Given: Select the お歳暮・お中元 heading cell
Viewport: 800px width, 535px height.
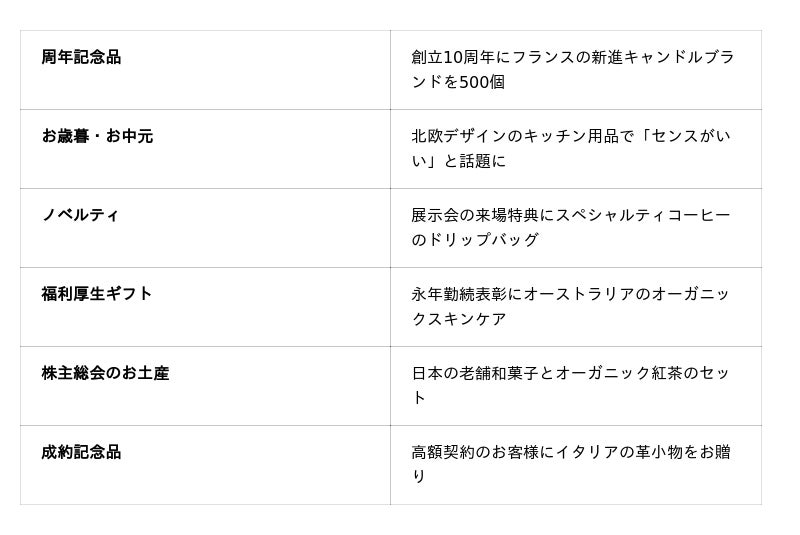Looking at the screenshot, I should tap(97, 136).
